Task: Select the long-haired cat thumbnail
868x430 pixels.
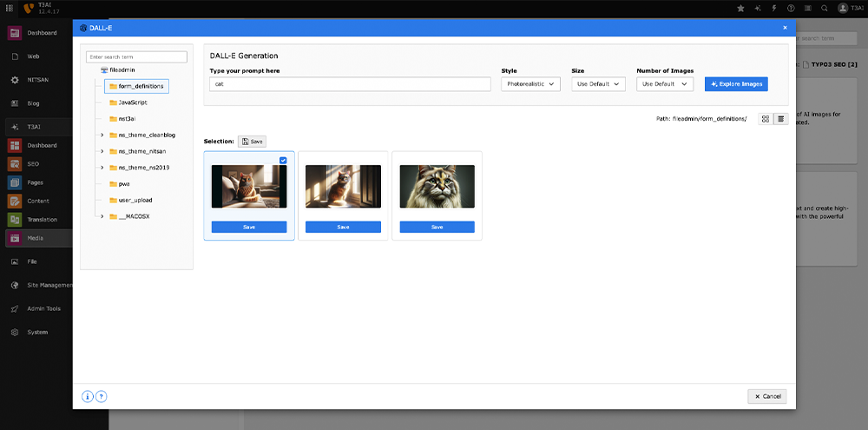Action: [437, 186]
